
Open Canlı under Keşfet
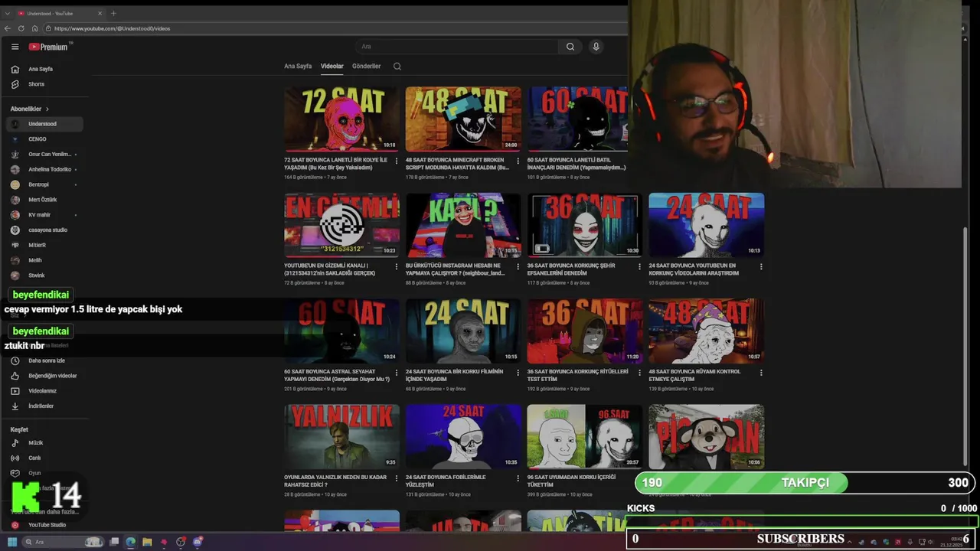(x=46, y=458)
